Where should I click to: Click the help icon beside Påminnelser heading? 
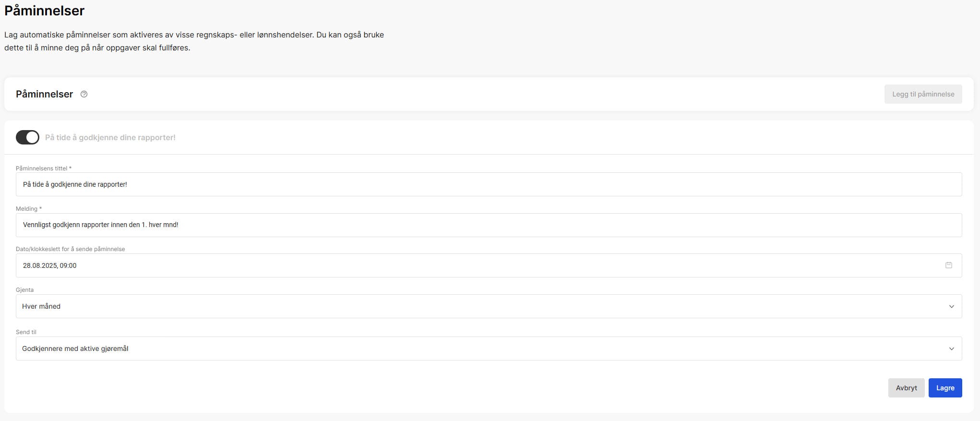click(84, 94)
